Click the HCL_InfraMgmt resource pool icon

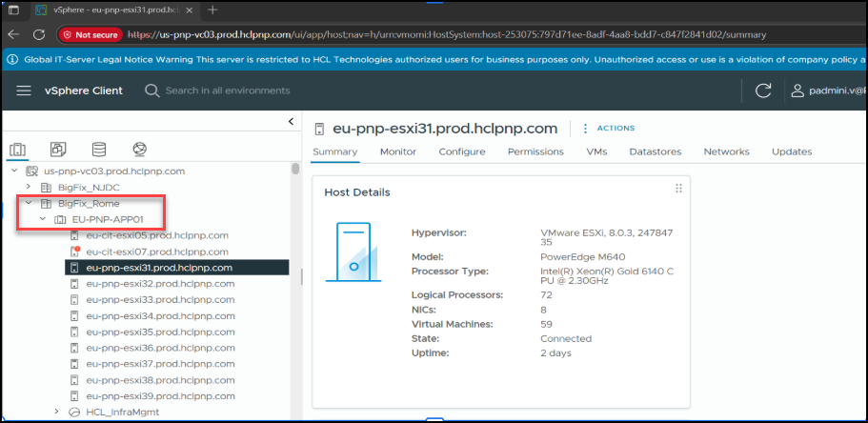point(74,413)
